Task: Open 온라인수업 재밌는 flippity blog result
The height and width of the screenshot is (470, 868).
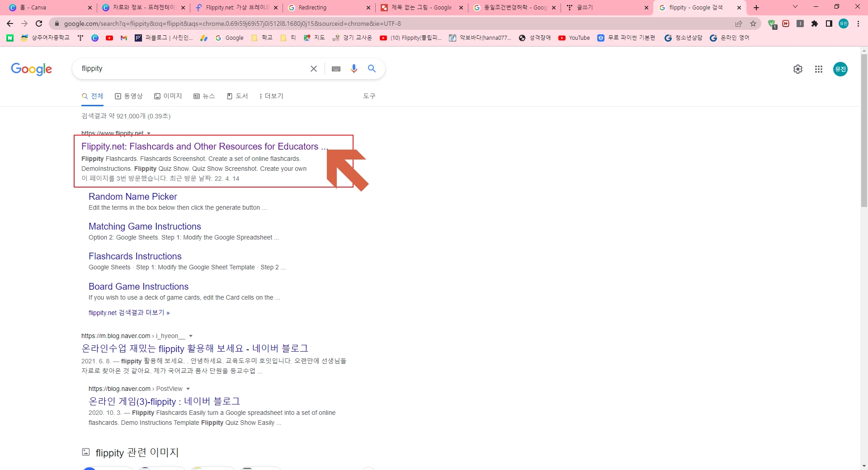Action: [x=195, y=348]
